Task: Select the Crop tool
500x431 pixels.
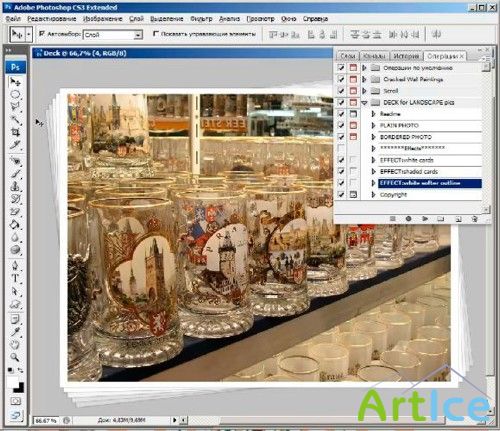Action: [15, 132]
